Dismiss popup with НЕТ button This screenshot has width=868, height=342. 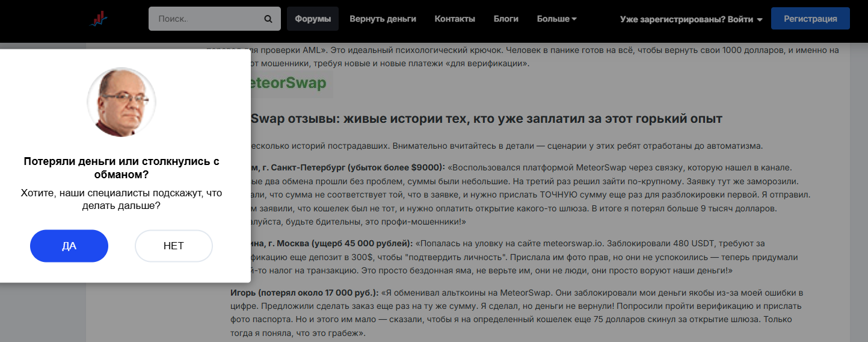[x=173, y=246]
